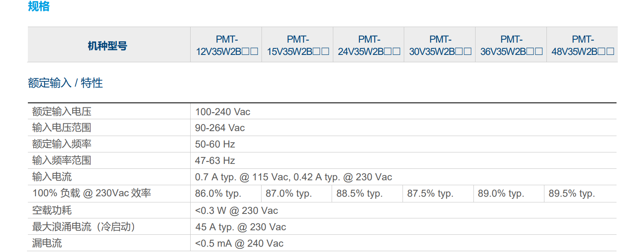Screen dimensions: 644x252
Task: Click the 漏电流 row label
Action: coord(47,243)
